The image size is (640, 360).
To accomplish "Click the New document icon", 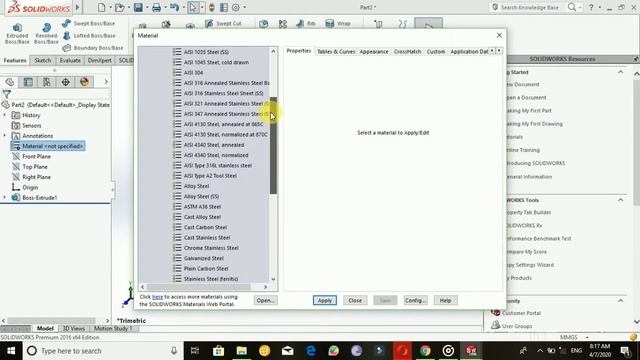I will tap(101, 7).
